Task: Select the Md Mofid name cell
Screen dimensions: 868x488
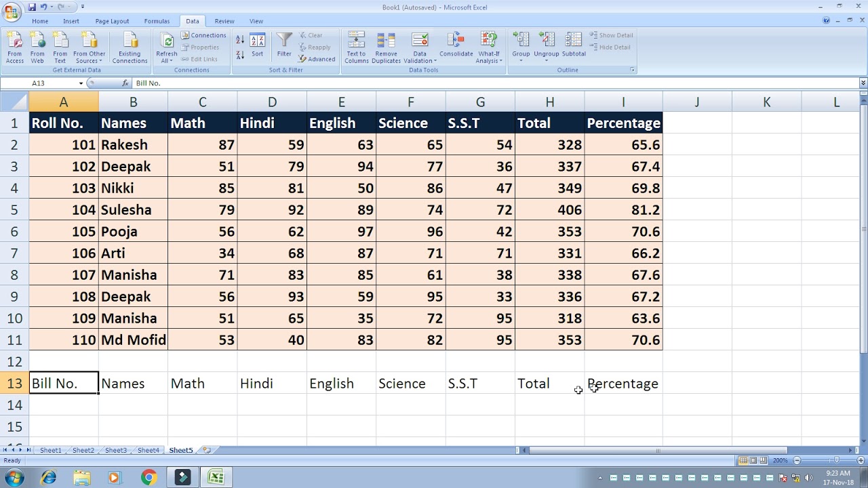Action: point(133,340)
